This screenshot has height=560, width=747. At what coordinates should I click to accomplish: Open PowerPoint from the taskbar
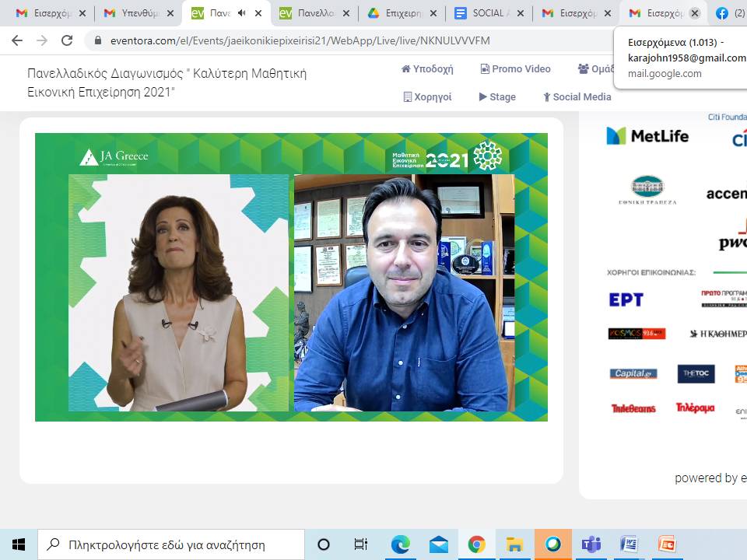pos(667,544)
